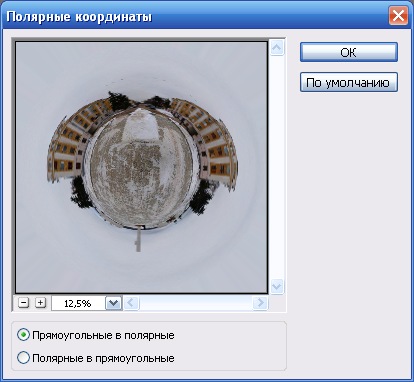The image size is (414, 382).
Task: Close the Полярные координаты dialog
Action: click(398, 16)
